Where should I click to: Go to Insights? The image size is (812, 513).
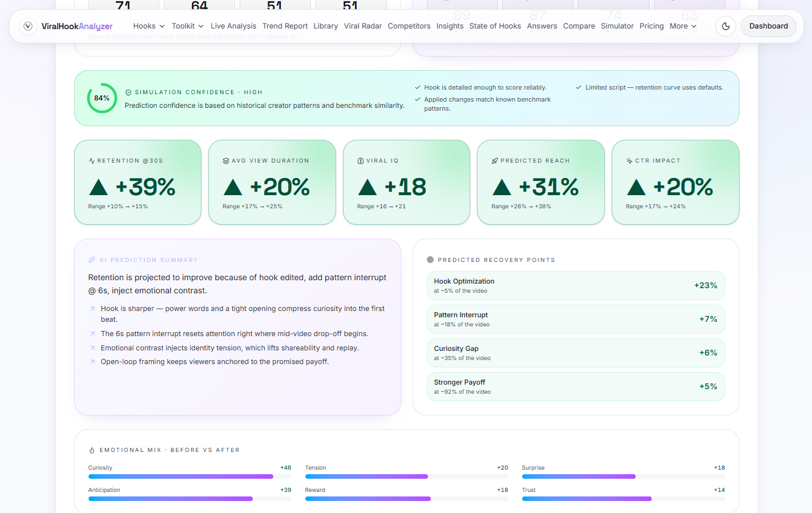pos(450,26)
